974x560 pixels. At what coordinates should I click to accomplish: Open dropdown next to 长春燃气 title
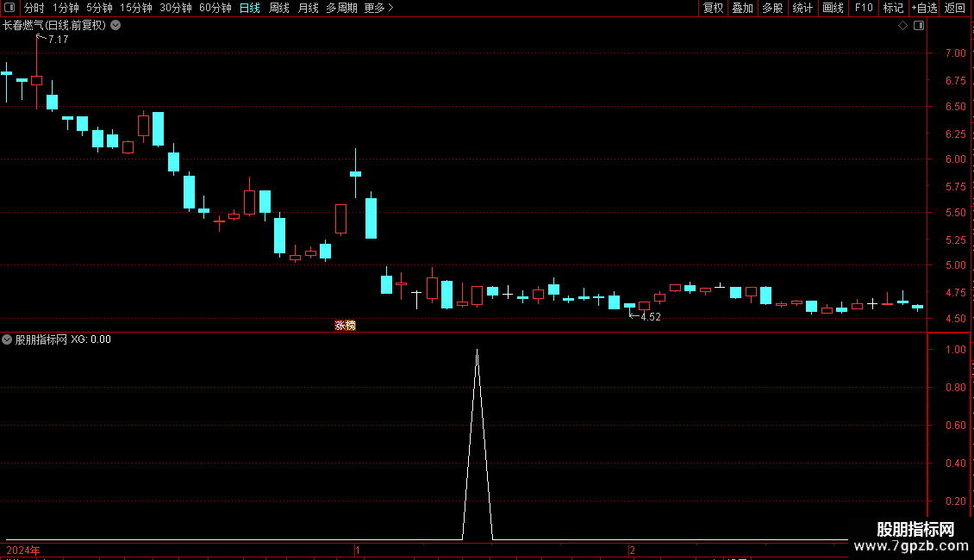click(x=116, y=26)
